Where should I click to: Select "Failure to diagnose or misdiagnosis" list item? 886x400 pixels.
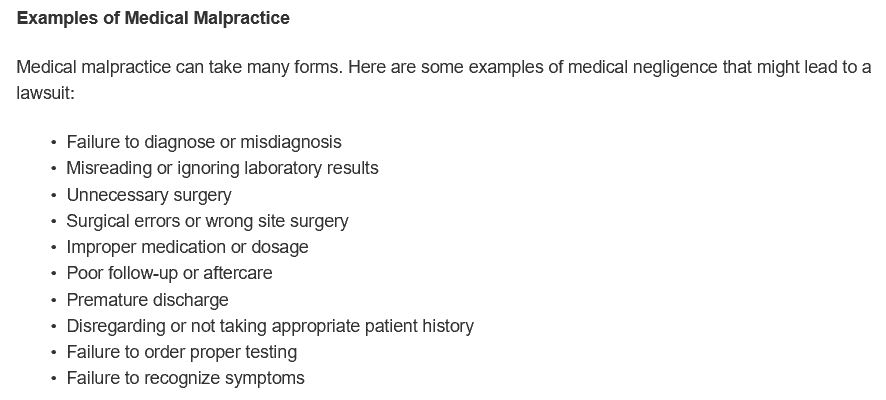click(x=203, y=142)
